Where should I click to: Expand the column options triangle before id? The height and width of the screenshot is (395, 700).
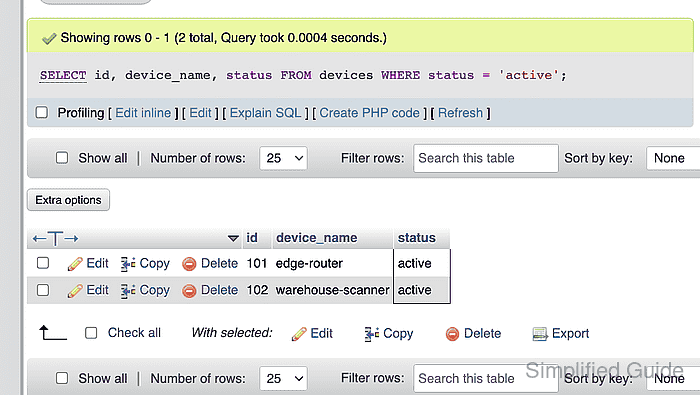233,238
